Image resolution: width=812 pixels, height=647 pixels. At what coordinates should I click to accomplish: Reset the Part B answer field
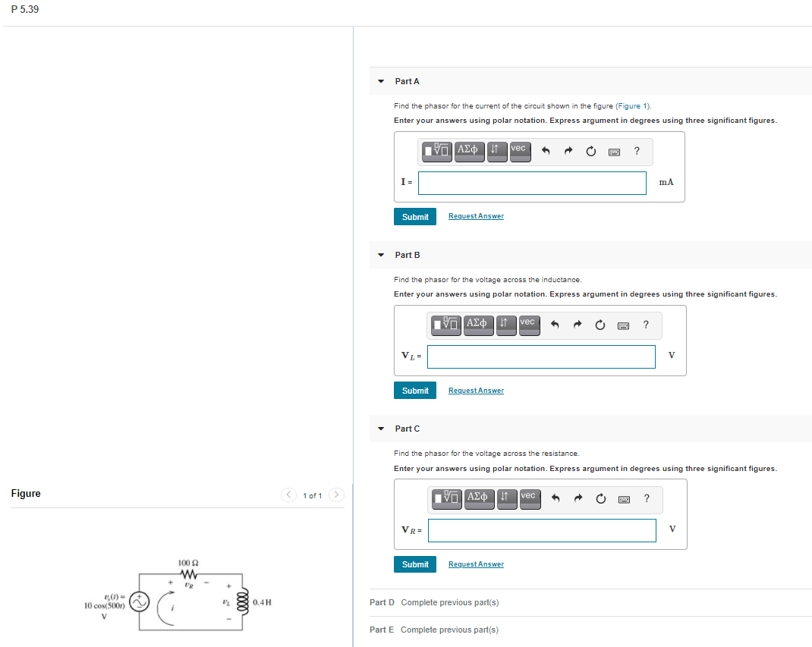pyautogui.click(x=600, y=325)
